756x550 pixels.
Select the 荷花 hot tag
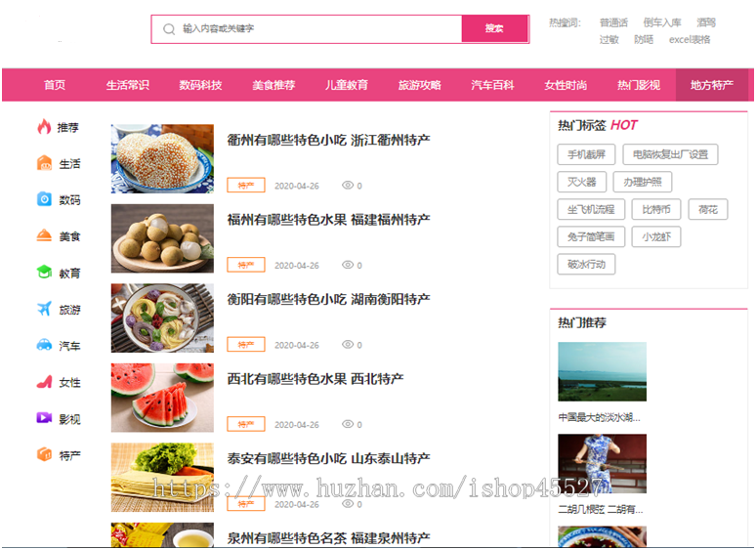point(708,210)
